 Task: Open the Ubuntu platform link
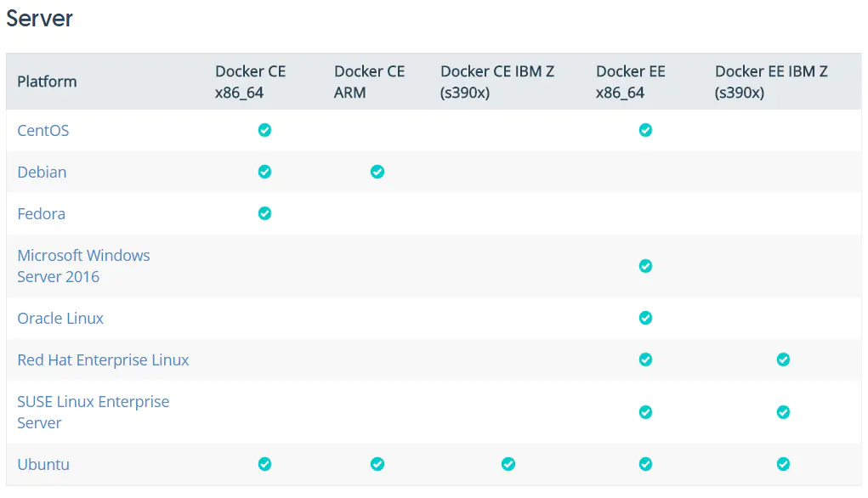tap(43, 464)
